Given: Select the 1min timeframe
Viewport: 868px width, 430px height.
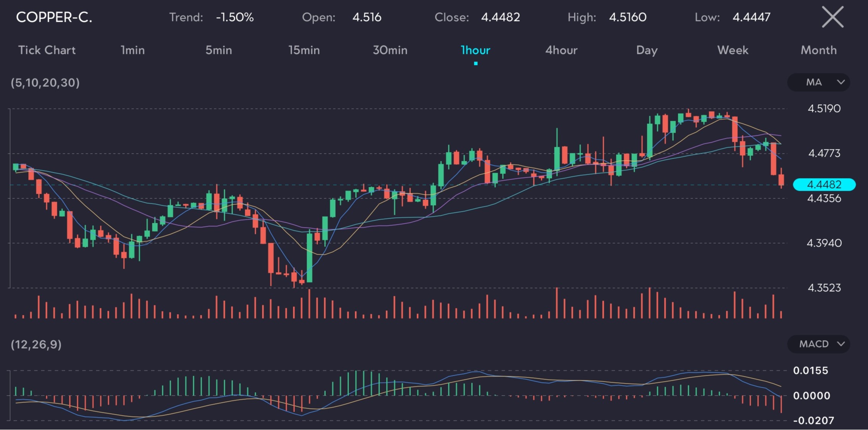Looking at the screenshot, I should tap(133, 50).
